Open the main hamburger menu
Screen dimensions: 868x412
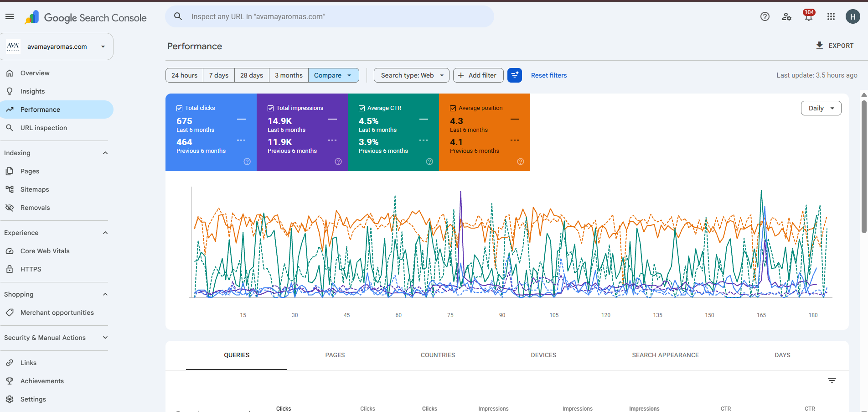10,17
